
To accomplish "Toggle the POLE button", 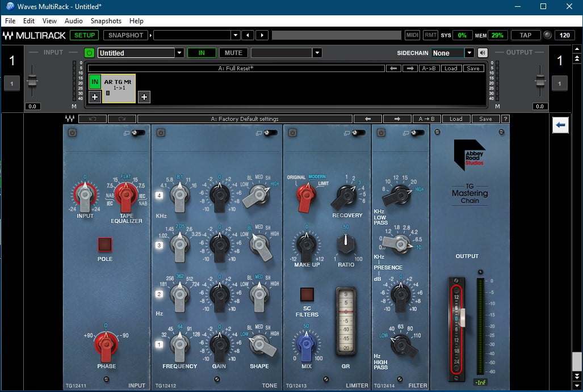I will pyautogui.click(x=105, y=245).
